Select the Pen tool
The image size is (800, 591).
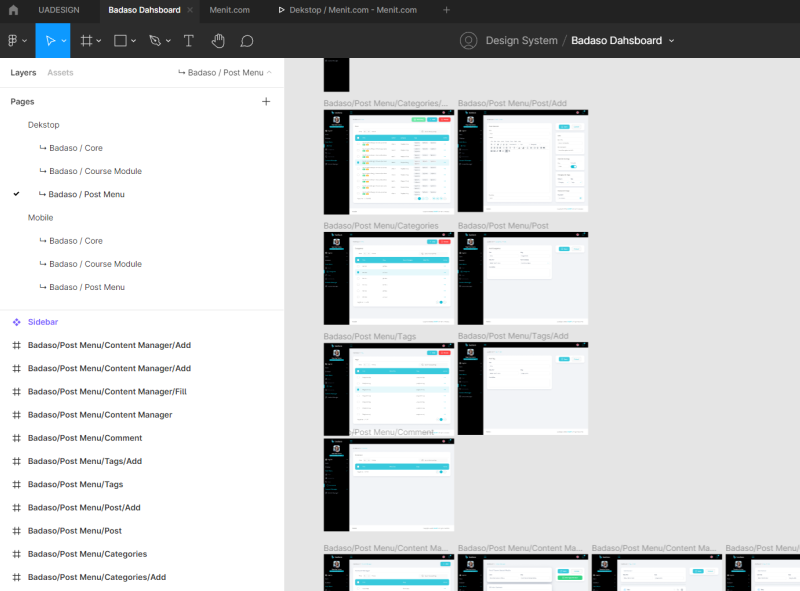(x=154, y=41)
